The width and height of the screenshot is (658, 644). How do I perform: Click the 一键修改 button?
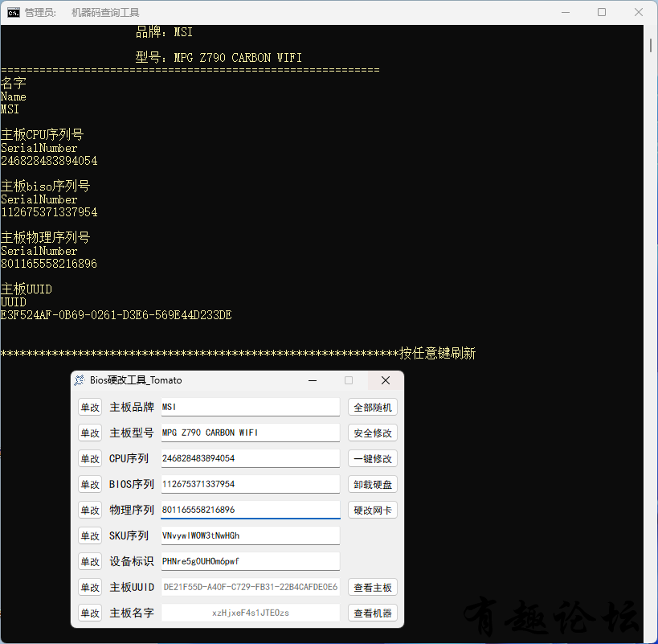click(x=373, y=458)
